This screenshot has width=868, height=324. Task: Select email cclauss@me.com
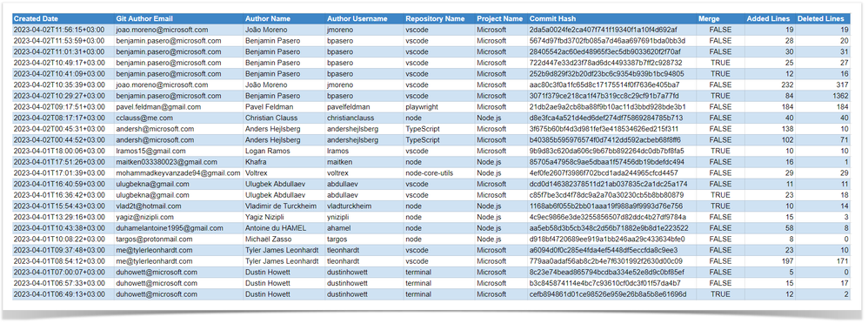(x=144, y=118)
